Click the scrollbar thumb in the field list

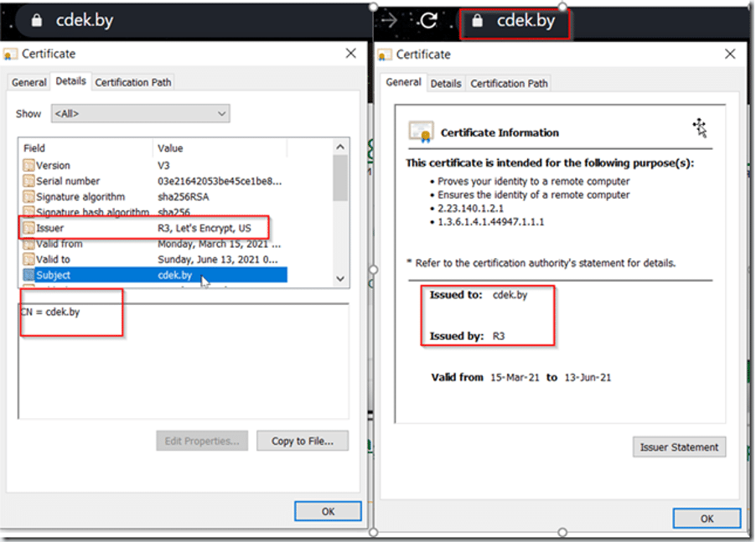[340, 178]
